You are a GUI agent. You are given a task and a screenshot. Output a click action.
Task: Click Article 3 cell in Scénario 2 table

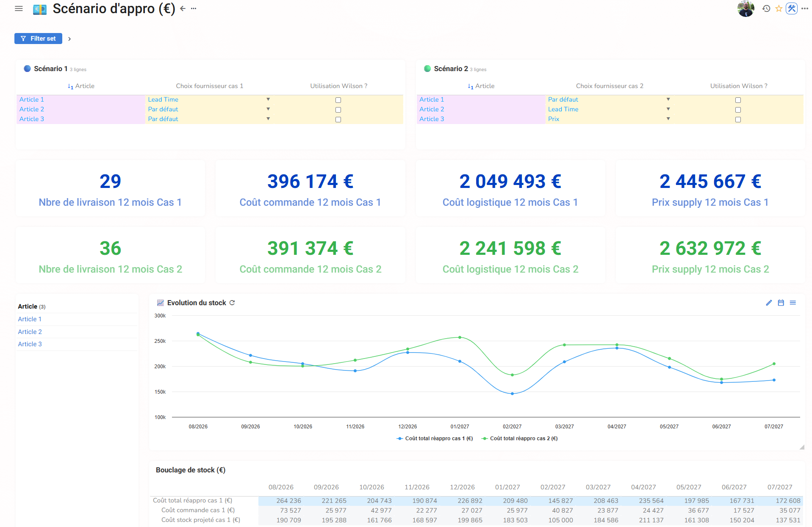[x=481, y=119]
